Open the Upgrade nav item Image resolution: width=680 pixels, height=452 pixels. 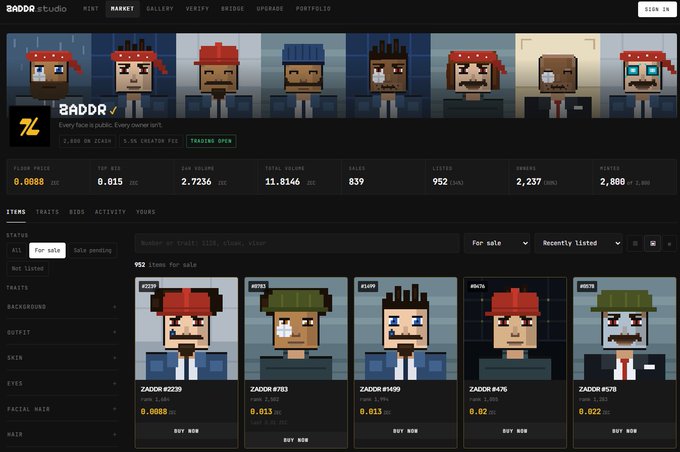270,9
